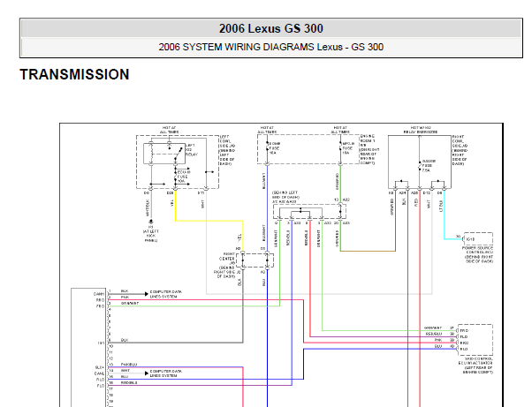The height and width of the screenshot is (407, 532).
Task: Click the J/C A32 & A33 junction connector box
Action: (309, 212)
